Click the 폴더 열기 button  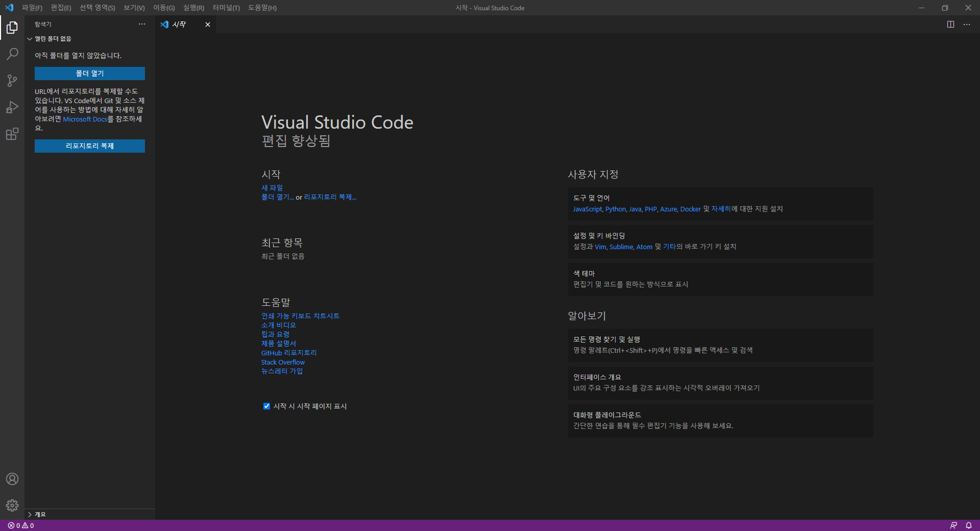[x=90, y=74]
